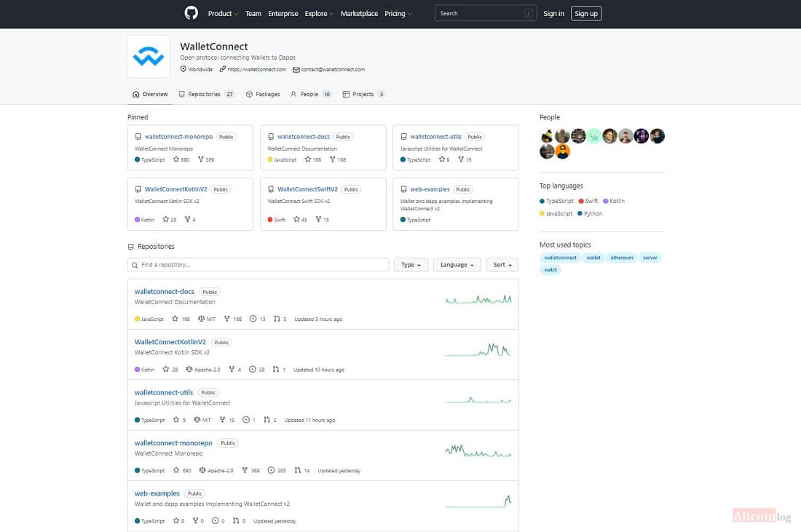
Task: Click forks icon in web-examples list row
Action: 195,521
